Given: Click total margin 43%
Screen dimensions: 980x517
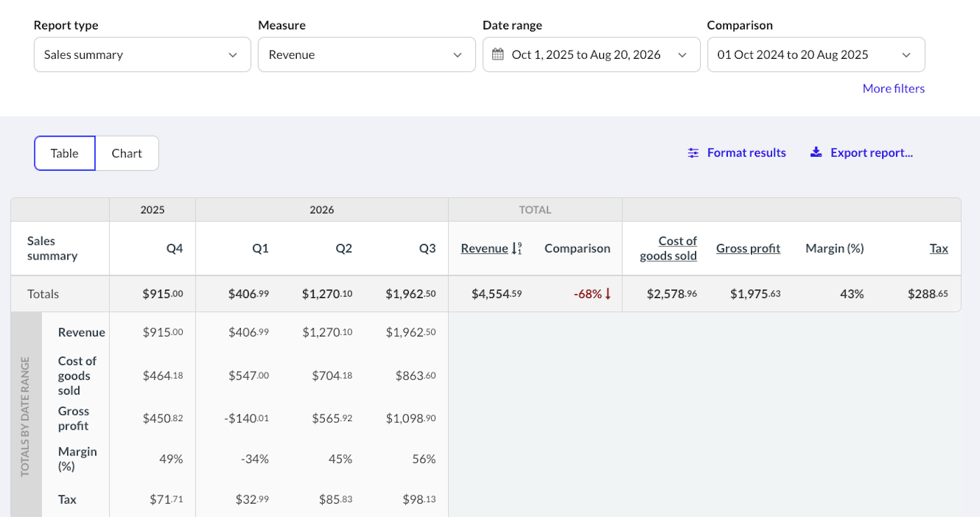Looking at the screenshot, I should (852, 294).
